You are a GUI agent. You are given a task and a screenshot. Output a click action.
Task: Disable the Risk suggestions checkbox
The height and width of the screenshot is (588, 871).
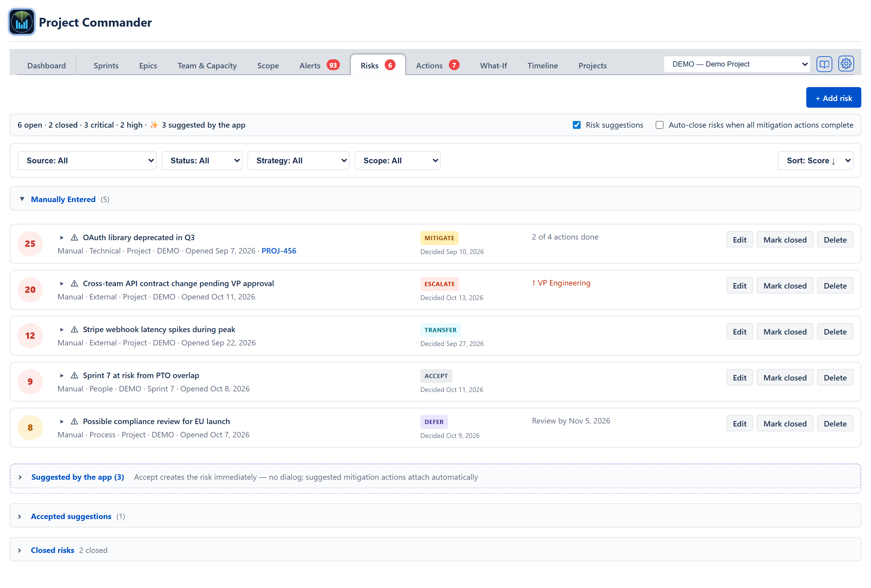pyautogui.click(x=576, y=125)
